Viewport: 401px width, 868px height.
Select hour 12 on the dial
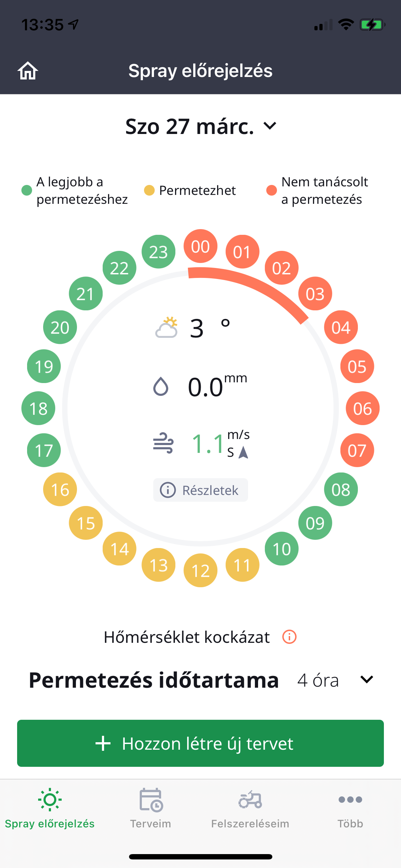pos(200,570)
